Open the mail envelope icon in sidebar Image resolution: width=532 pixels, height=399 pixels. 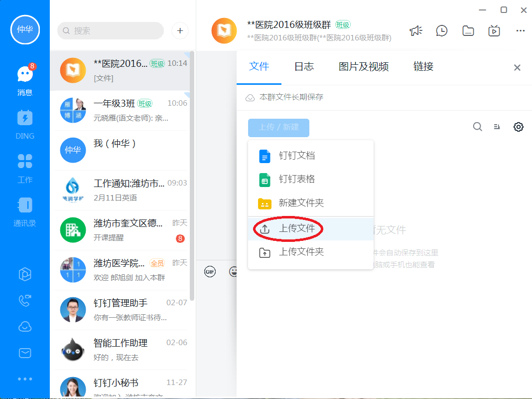tap(25, 353)
